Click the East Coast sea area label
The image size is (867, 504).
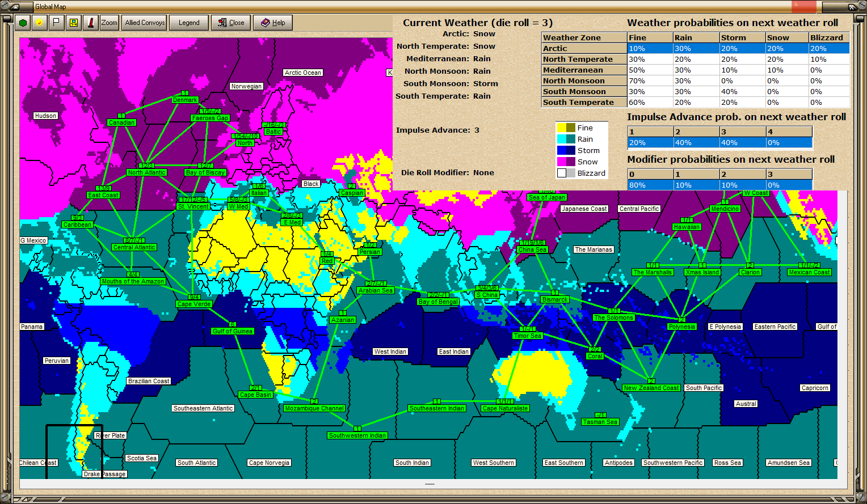pos(103,195)
